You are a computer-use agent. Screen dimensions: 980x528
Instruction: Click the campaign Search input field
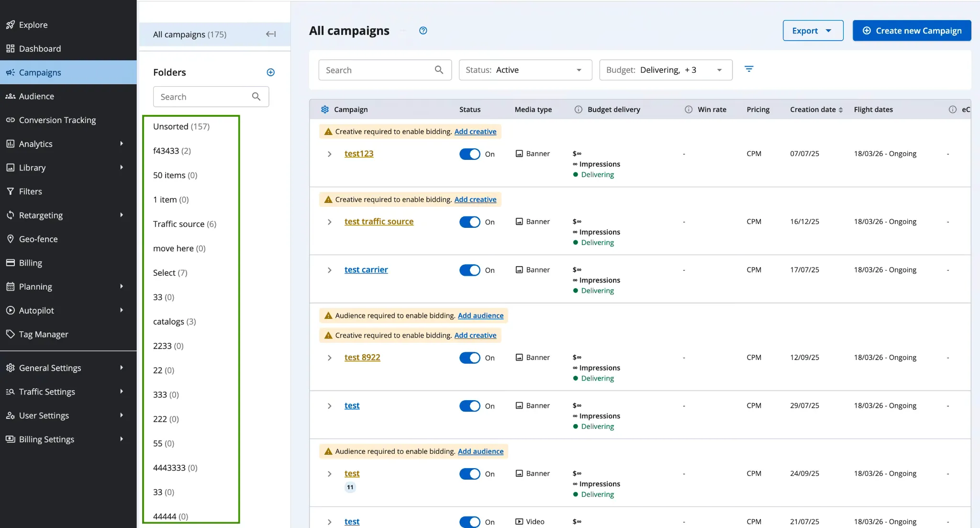tap(385, 70)
